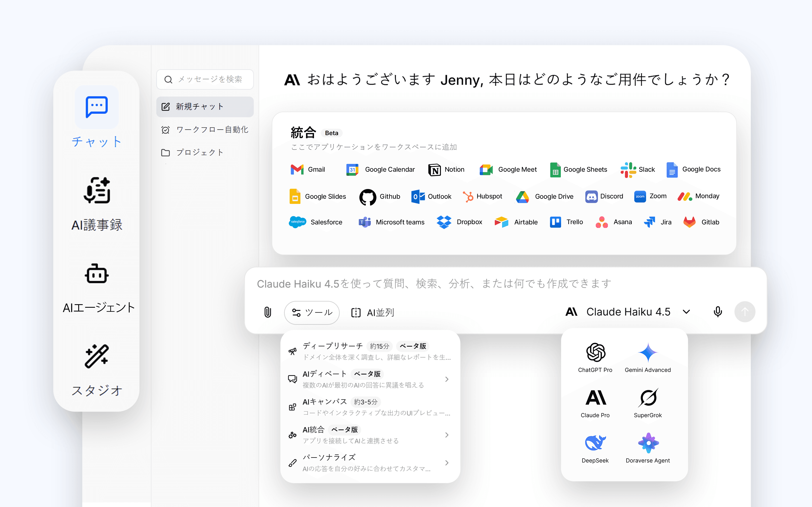Choose the Gemini Advanced model icon
The image size is (812, 507).
click(648, 352)
